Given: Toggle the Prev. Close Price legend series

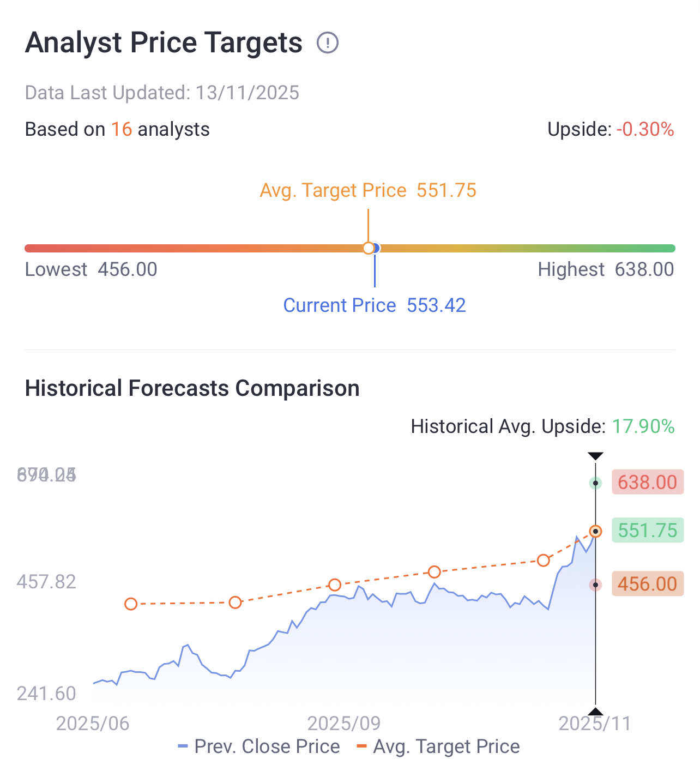Looking at the screenshot, I should (259, 746).
